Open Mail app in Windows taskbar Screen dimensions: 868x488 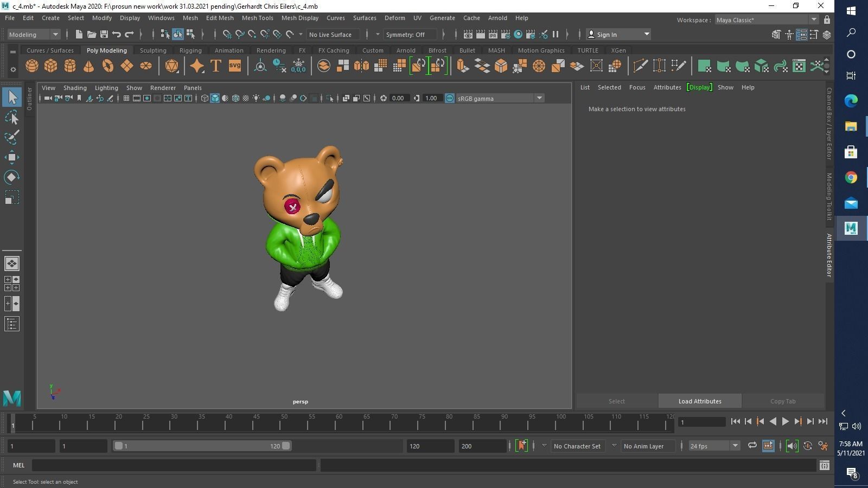tap(851, 203)
